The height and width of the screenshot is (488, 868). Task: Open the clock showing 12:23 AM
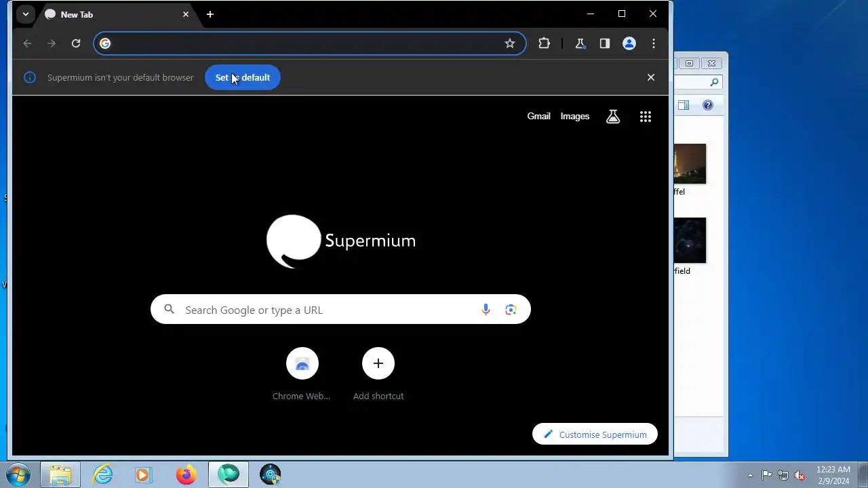click(833, 475)
